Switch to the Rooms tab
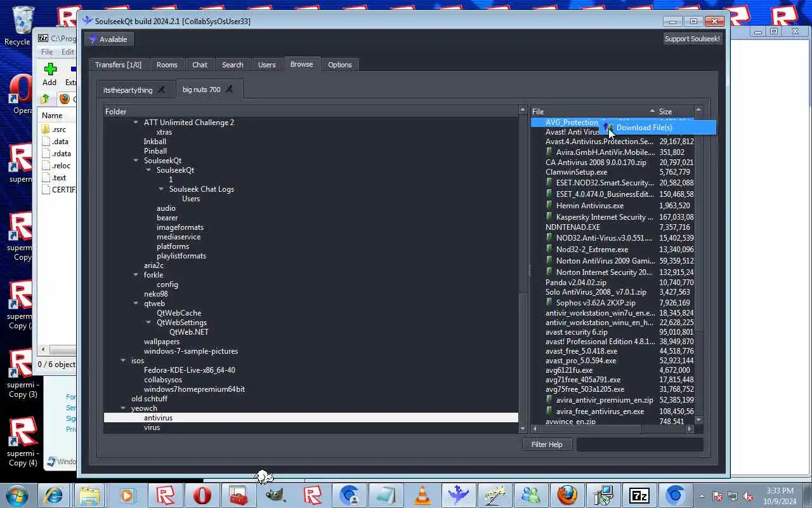 coord(167,65)
